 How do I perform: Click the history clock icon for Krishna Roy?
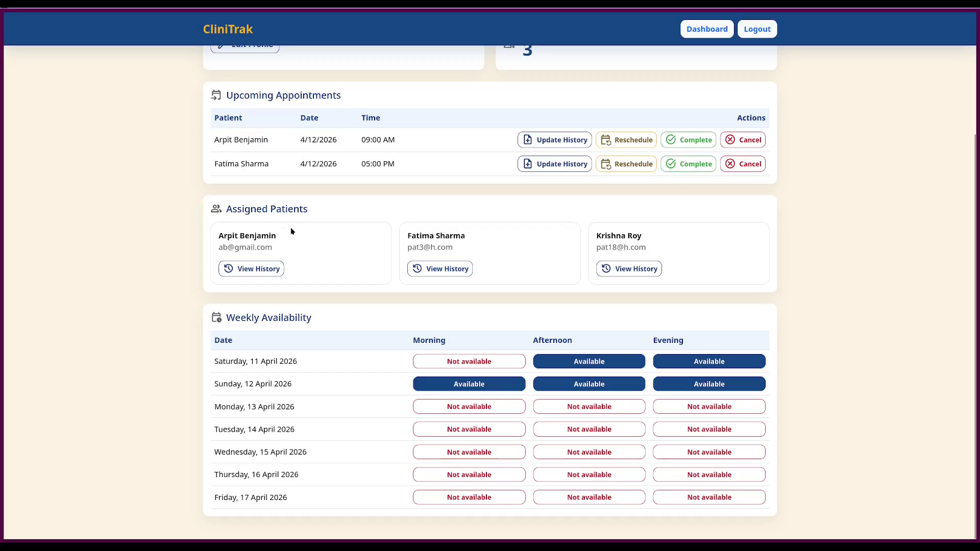pos(606,268)
